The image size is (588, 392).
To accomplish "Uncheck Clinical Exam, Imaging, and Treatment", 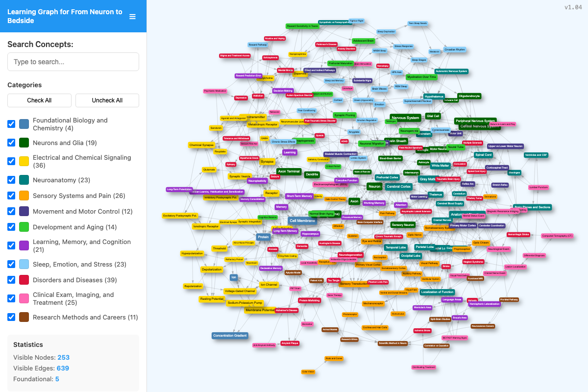I will [x=11, y=298].
